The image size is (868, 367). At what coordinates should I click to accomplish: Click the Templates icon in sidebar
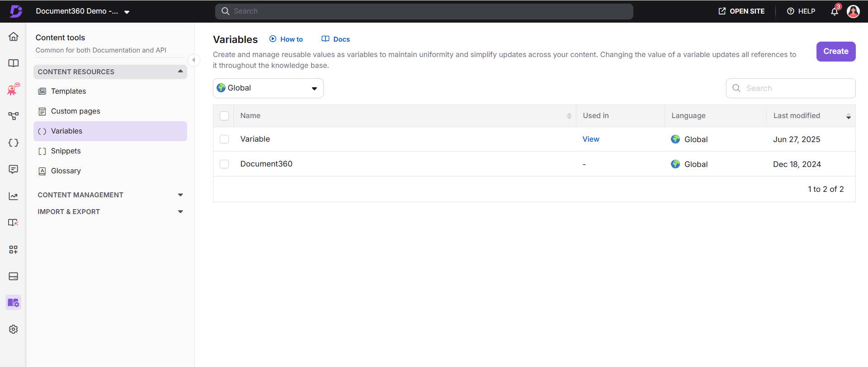tap(42, 91)
